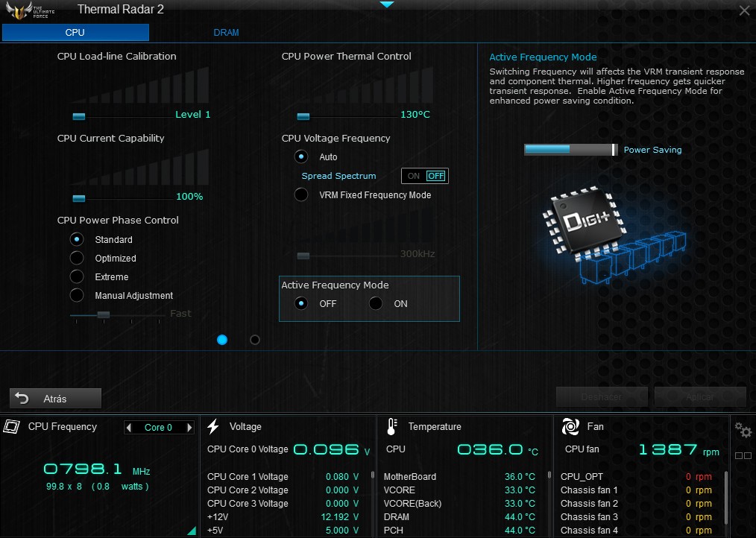
Task: Click the "+5V" voltage row
Action: click(283, 531)
